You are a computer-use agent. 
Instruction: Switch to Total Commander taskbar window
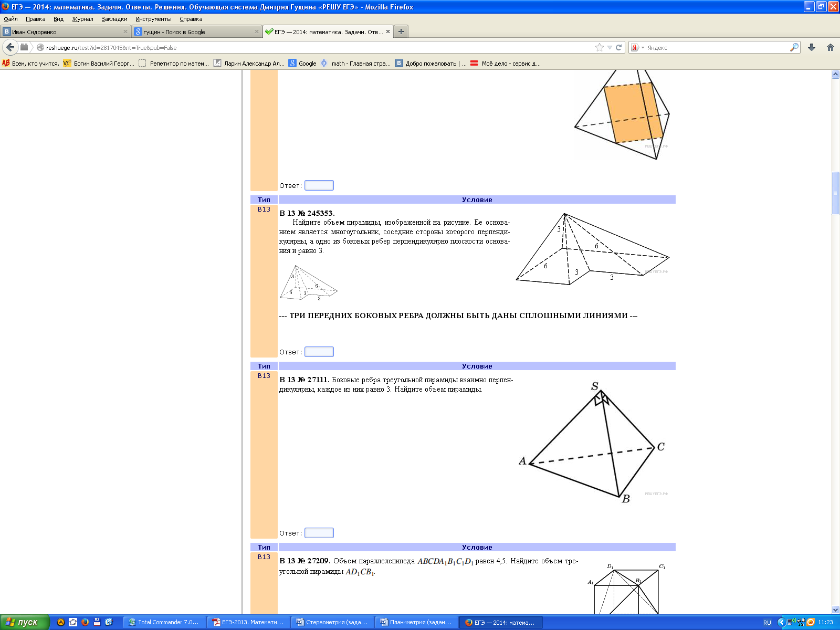pyautogui.click(x=164, y=622)
